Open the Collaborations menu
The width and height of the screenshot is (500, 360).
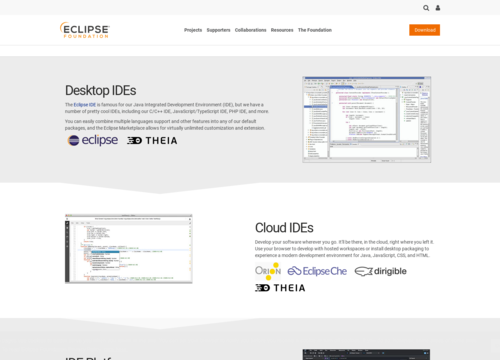[250, 30]
